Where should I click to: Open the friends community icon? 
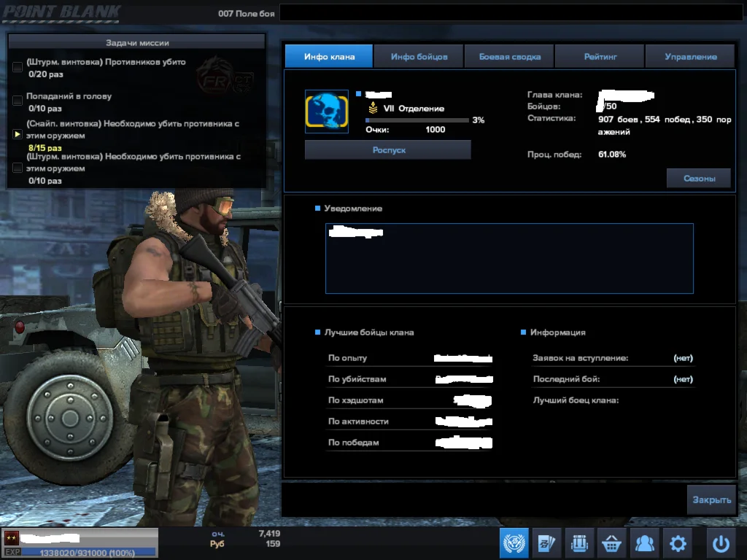click(645, 542)
